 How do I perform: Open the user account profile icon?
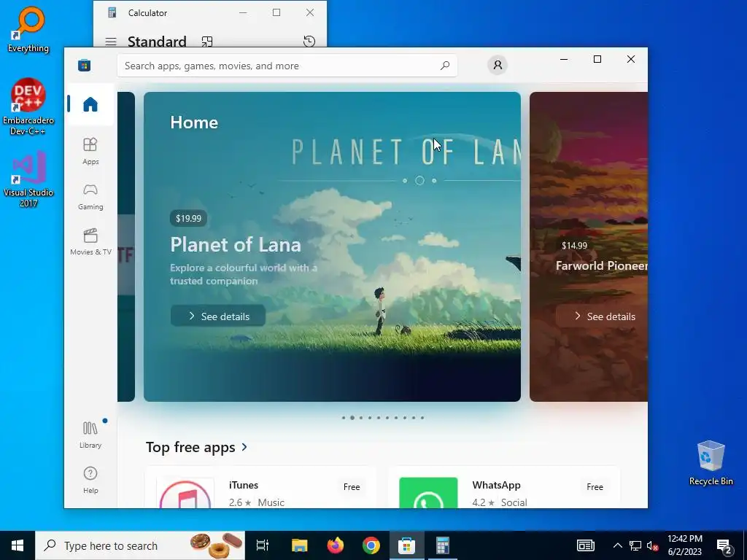point(498,65)
